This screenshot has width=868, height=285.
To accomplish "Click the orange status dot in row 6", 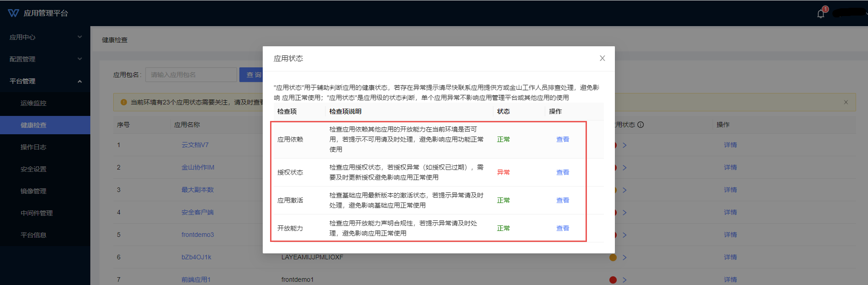I will (613, 257).
